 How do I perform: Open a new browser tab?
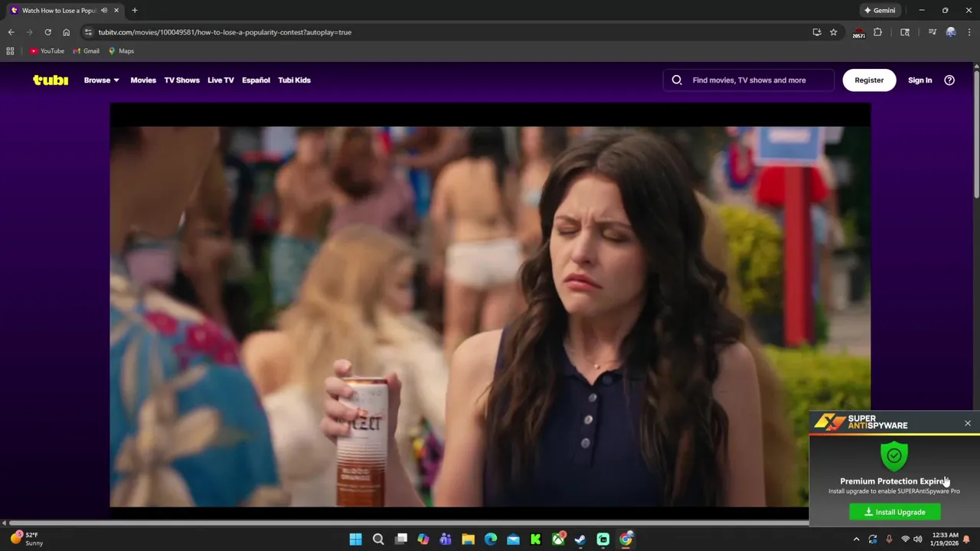pyautogui.click(x=135, y=11)
